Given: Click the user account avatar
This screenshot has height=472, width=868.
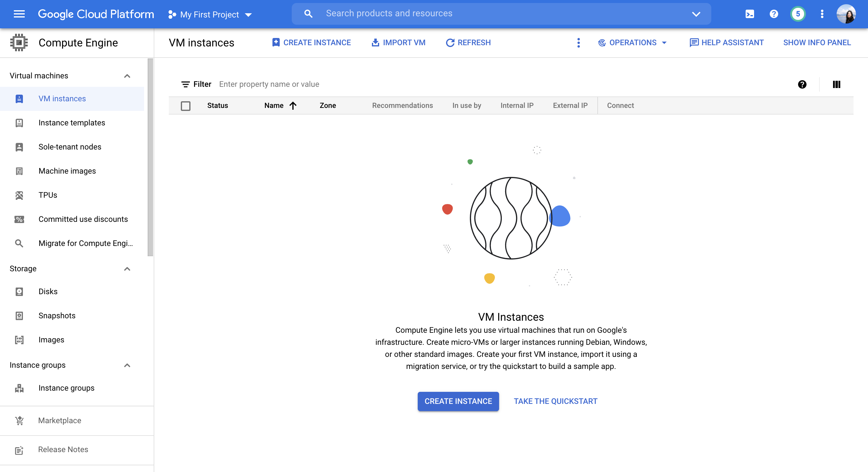Looking at the screenshot, I should (x=846, y=14).
